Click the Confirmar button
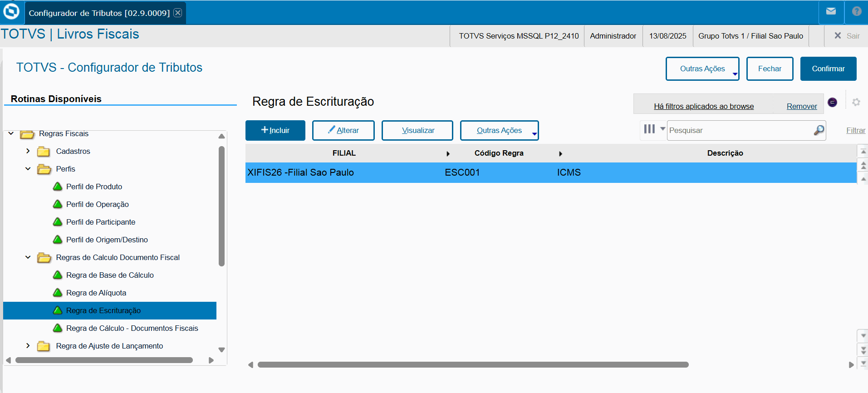Screen dimensions: 868x393 [x=829, y=69]
